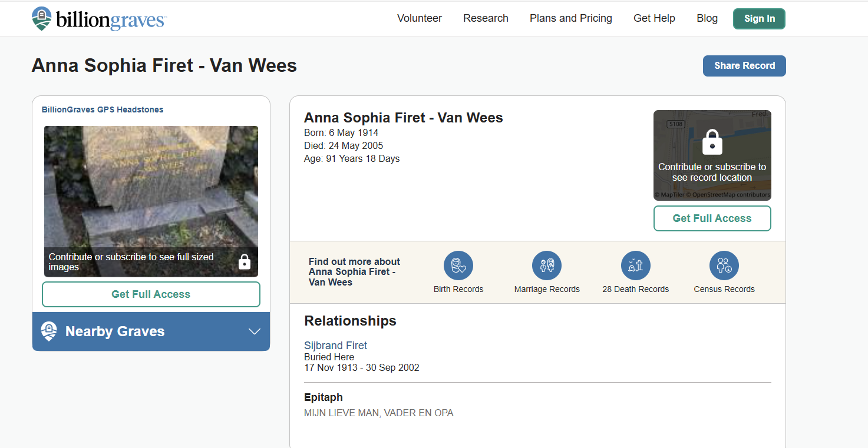
Task: Open the 28 Death Records icon
Action: [x=635, y=266]
